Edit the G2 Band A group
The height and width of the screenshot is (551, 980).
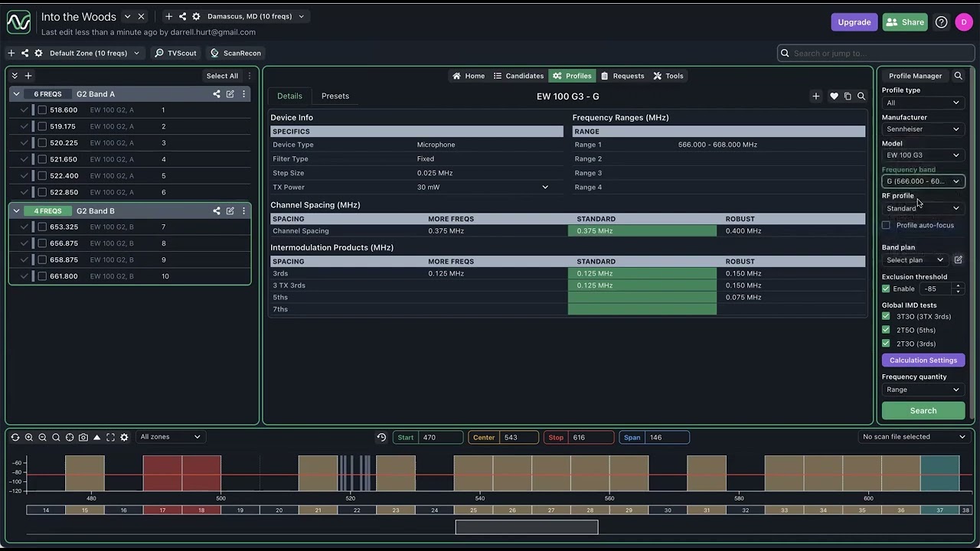(230, 94)
